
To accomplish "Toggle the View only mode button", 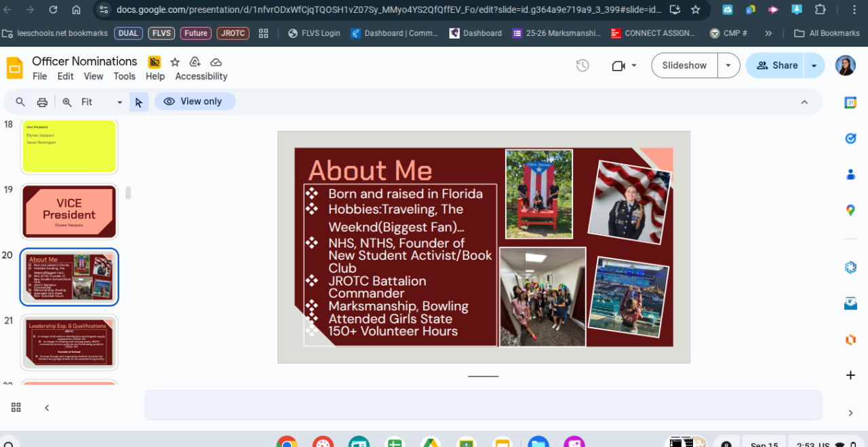I will point(195,102).
